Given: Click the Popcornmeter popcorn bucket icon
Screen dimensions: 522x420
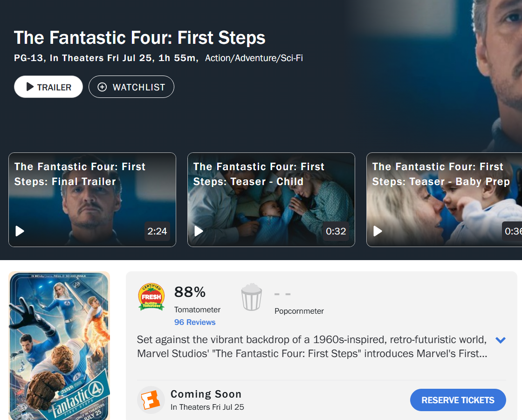Looking at the screenshot, I should point(251,297).
